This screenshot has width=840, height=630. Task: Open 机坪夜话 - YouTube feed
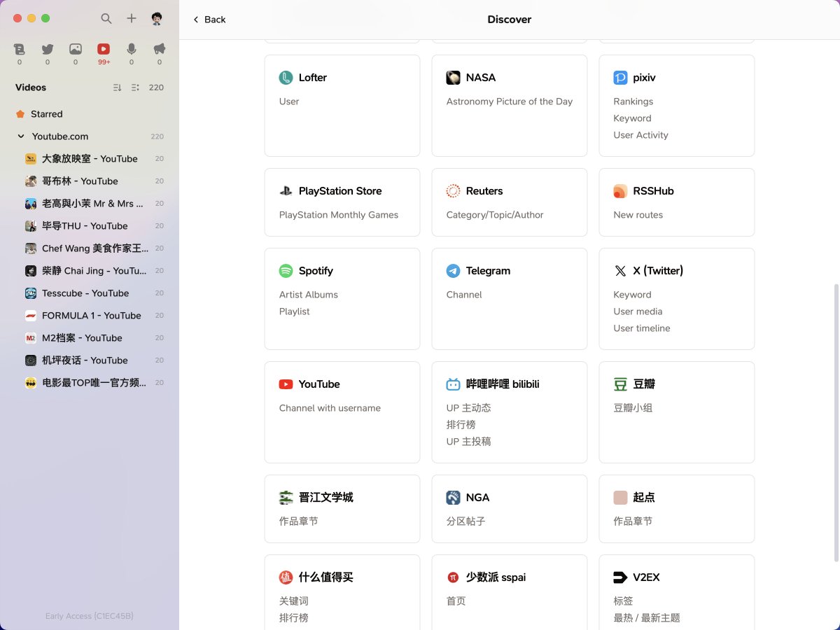point(90,360)
